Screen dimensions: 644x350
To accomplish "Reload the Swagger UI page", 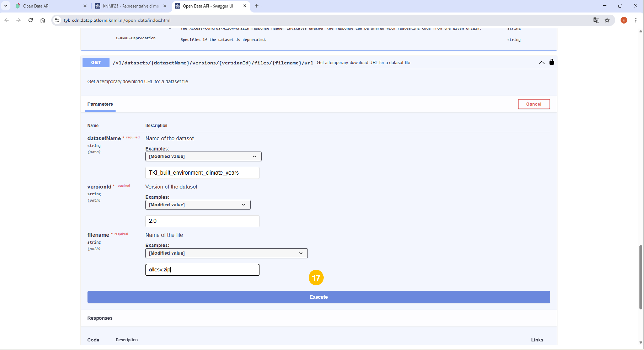I will click(30, 20).
